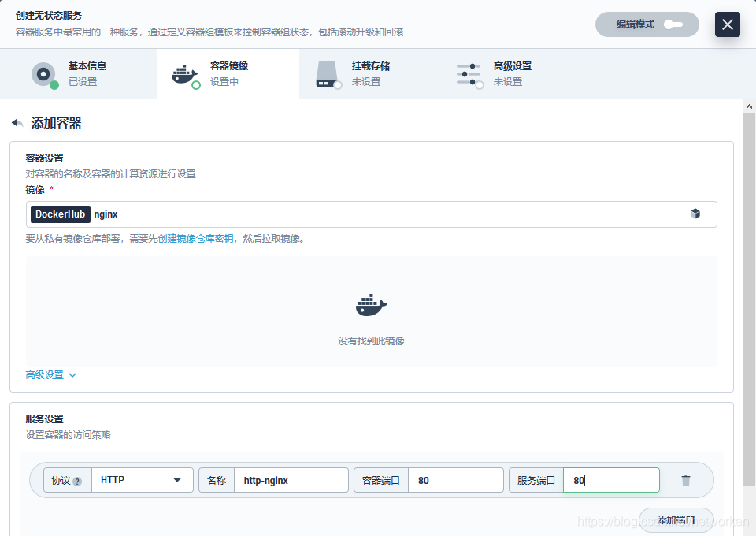Open the 创建镜像仓库密钥 link

click(196, 238)
